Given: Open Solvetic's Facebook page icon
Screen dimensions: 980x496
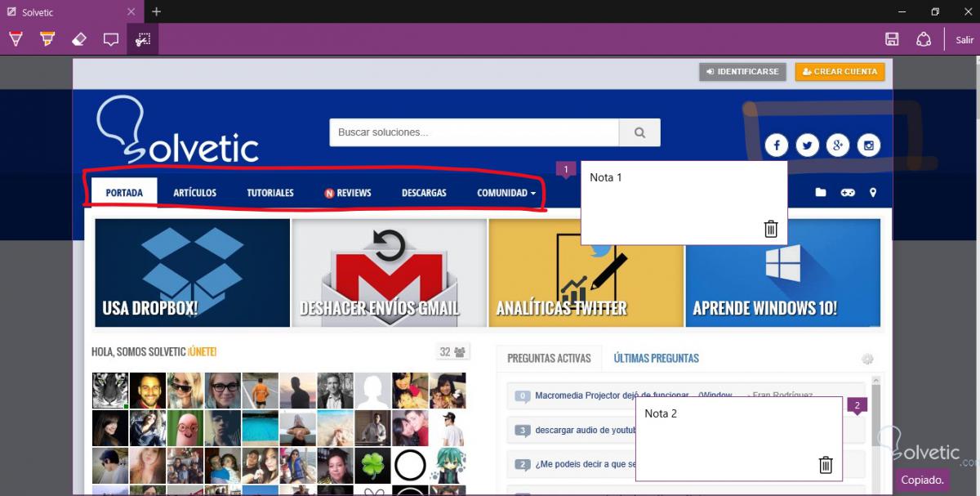Looking at the screenshot, I should point(777,145).
